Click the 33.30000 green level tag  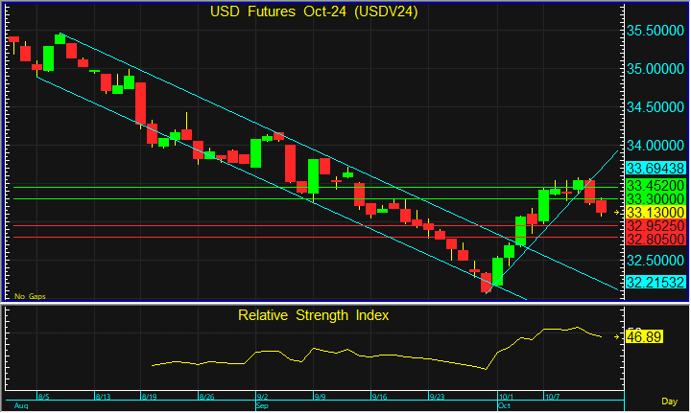[655, 199]
